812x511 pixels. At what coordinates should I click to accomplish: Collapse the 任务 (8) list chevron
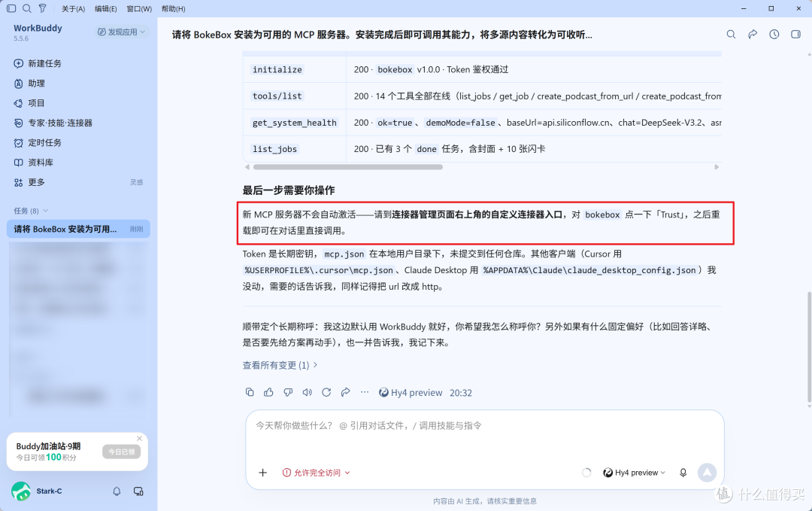(x=46, y=211)
